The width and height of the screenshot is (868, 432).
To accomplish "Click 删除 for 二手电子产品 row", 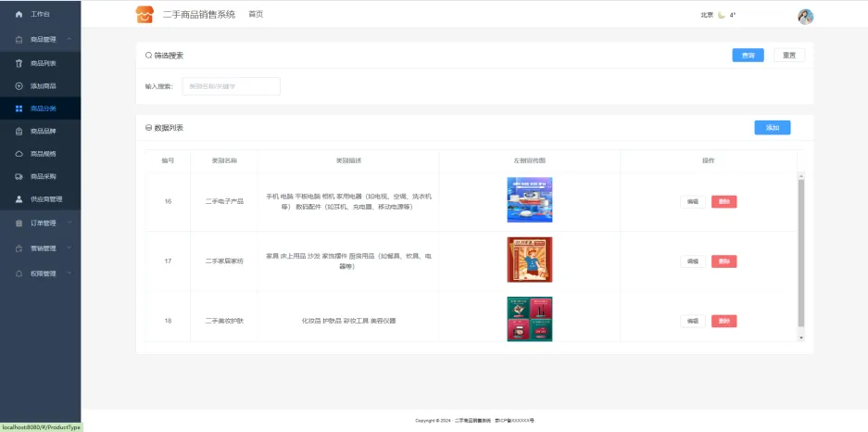I will pyautogui.click(x=723, y=201).
